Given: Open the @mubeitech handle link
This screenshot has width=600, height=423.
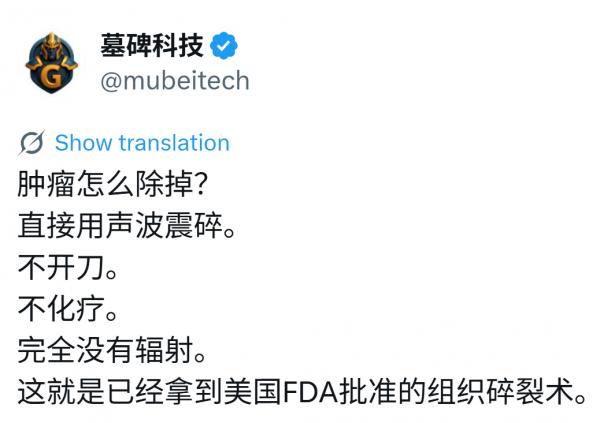Looking at the screenshot, I should (174, 80).
